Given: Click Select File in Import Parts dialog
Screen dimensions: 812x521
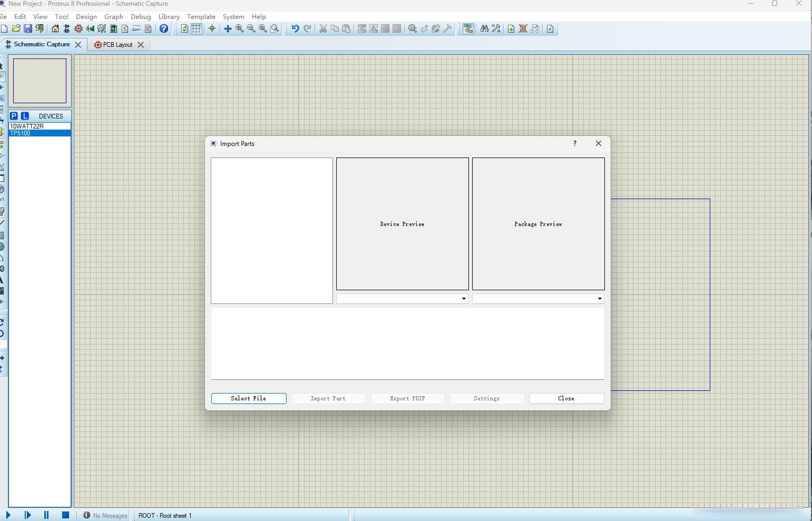Looking at the screenshot, I should tap(249, 398).
